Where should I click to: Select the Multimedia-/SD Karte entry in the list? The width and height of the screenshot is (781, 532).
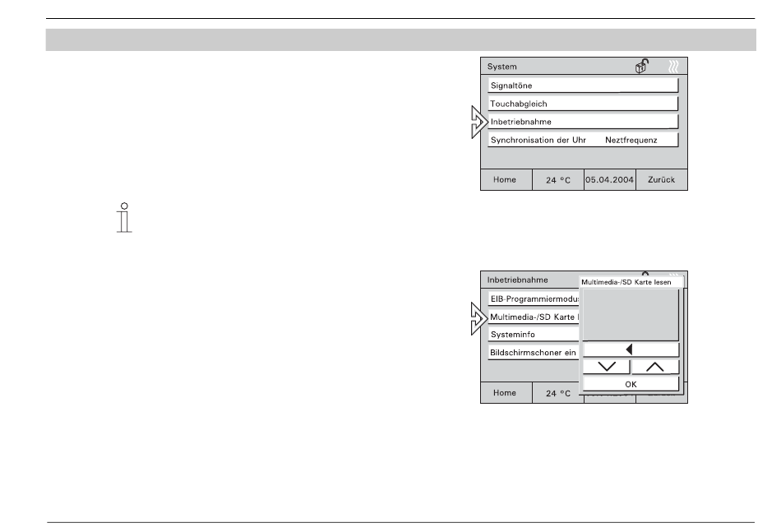click(534, 317)
